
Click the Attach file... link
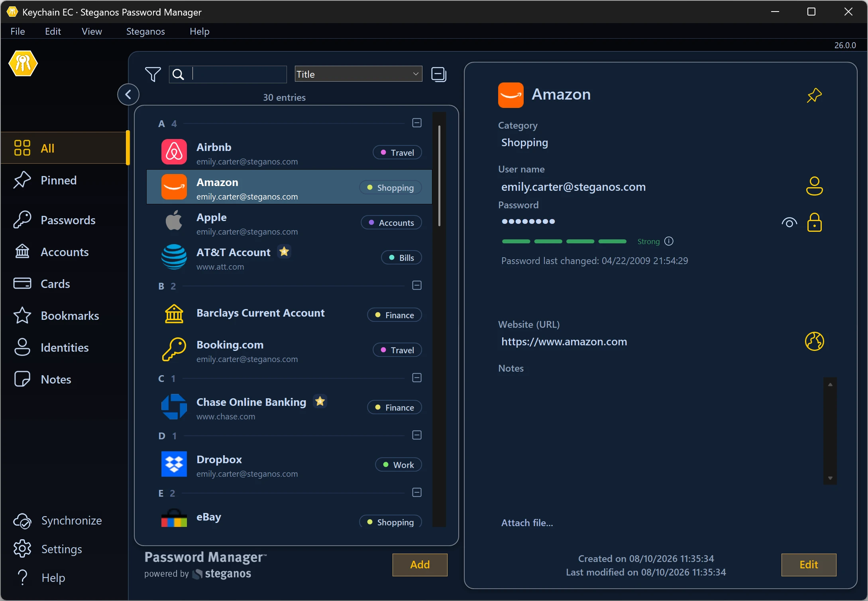point(527,523)
